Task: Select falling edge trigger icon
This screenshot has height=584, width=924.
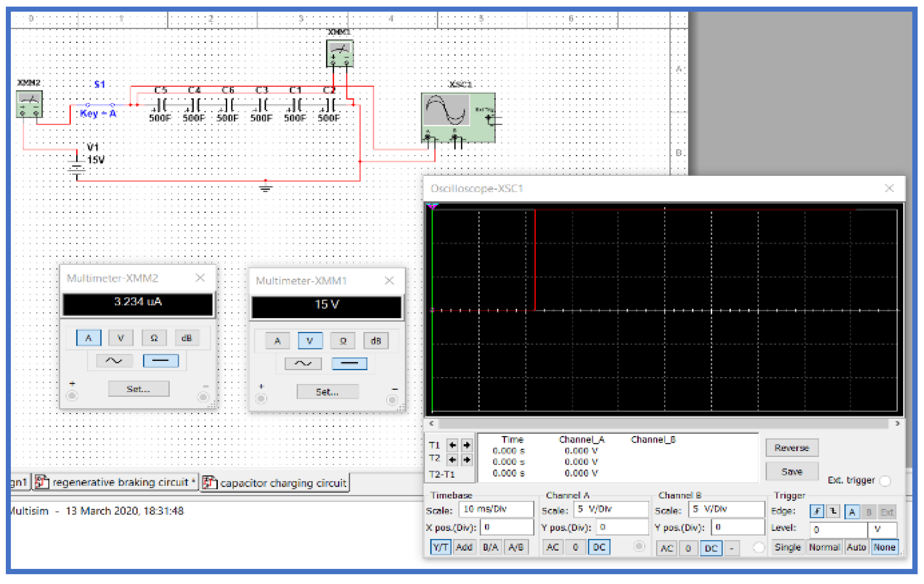Action: click(x=833, y=511)
